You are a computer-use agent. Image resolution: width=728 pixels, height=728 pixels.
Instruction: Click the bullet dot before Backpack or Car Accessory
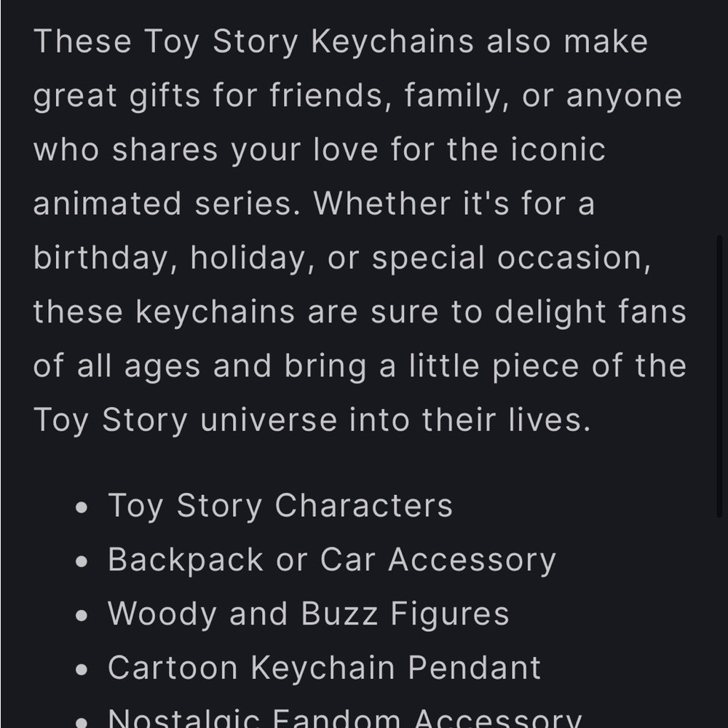82,561
